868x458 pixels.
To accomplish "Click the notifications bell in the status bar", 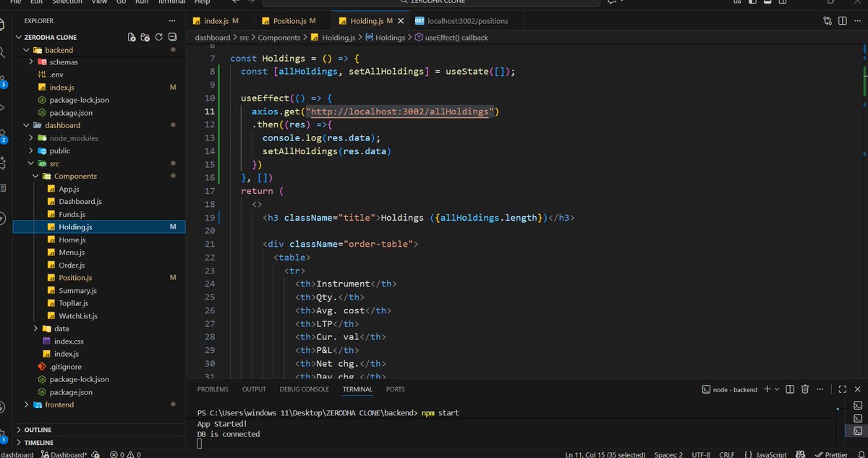I will point(863,454).
